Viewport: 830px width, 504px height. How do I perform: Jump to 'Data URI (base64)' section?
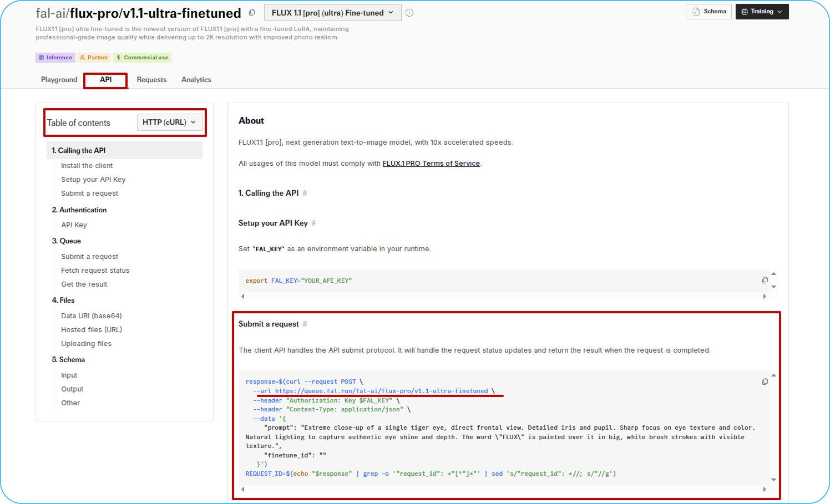pyautogui.click(x=92, y=316)
